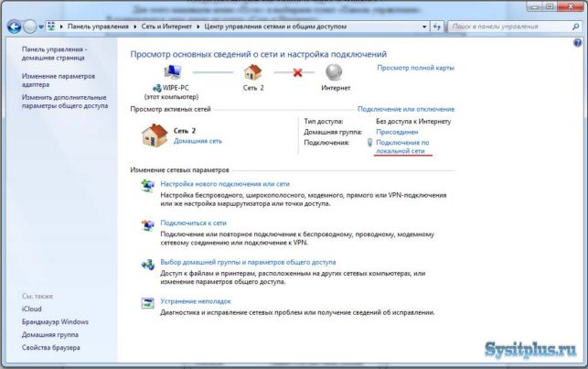
Task: Open 'Брандмауэр Windows' in See also list
Action: [55, 321]
